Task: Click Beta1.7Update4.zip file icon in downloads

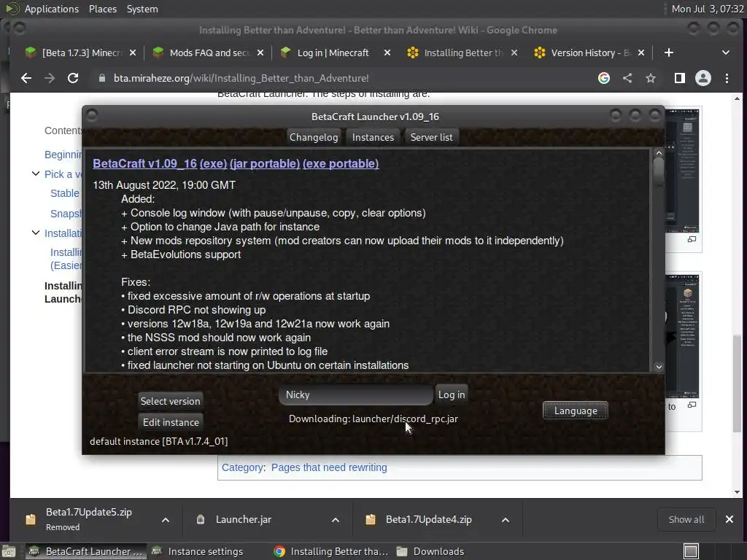Action: pos(371,519)
